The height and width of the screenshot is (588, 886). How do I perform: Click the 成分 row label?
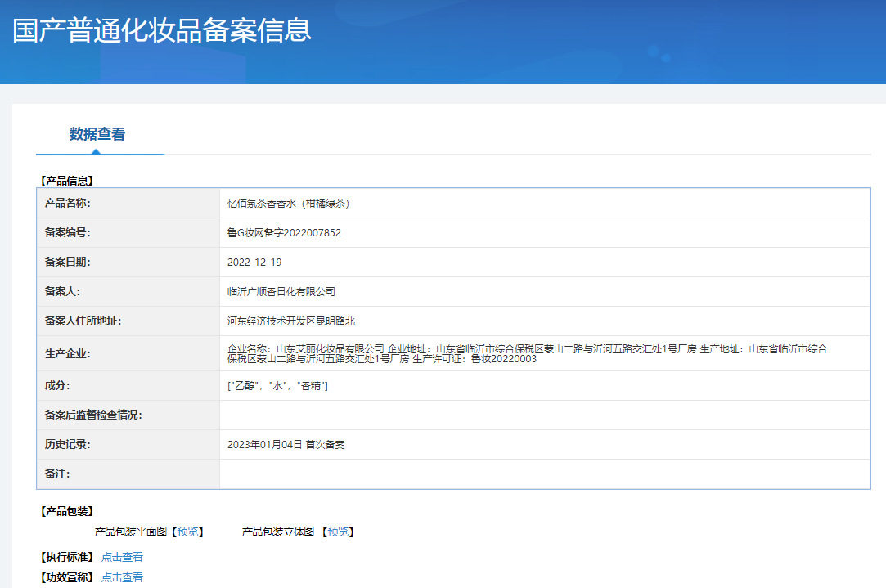click(x=57, y=385)
